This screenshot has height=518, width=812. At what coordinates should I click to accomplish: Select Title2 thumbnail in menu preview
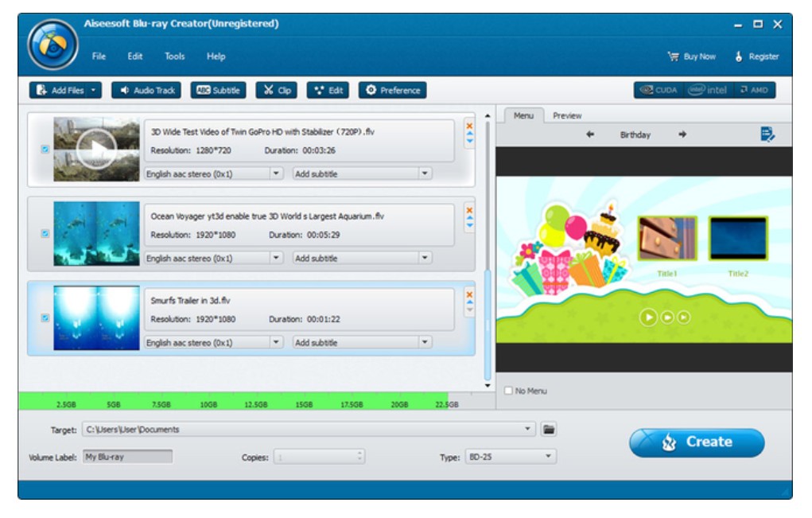click(x=738, y=238)
